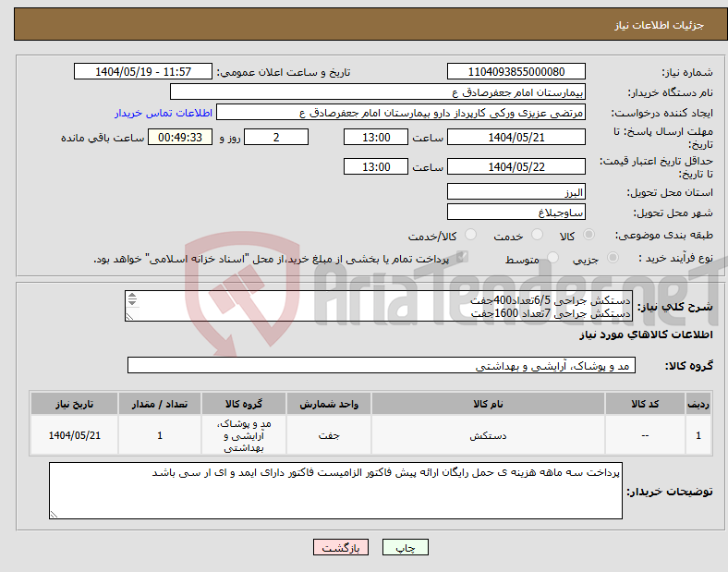The image size is (728, 572).
Task: Click the city field ساوجبلاغ
Action: (x=516, y=213)
